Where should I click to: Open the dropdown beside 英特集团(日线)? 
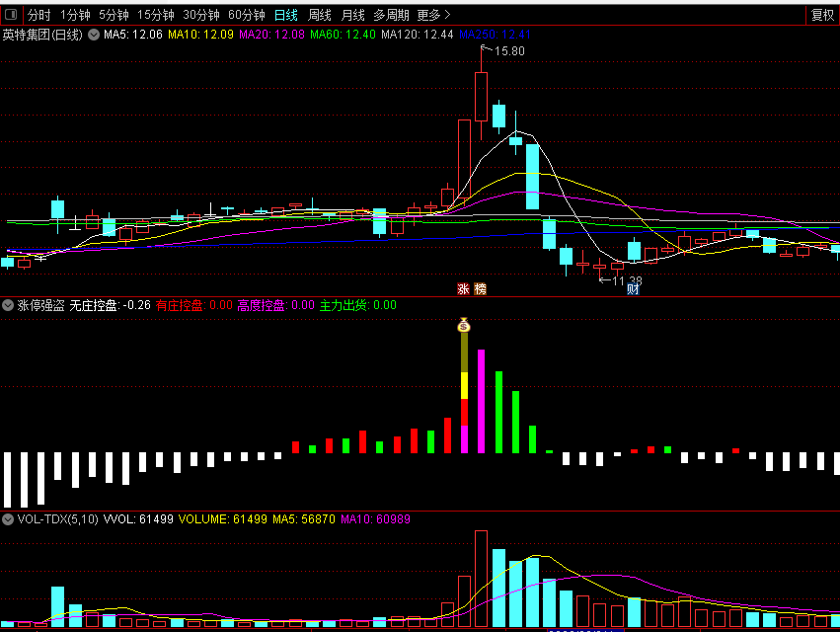click(94, 35)
